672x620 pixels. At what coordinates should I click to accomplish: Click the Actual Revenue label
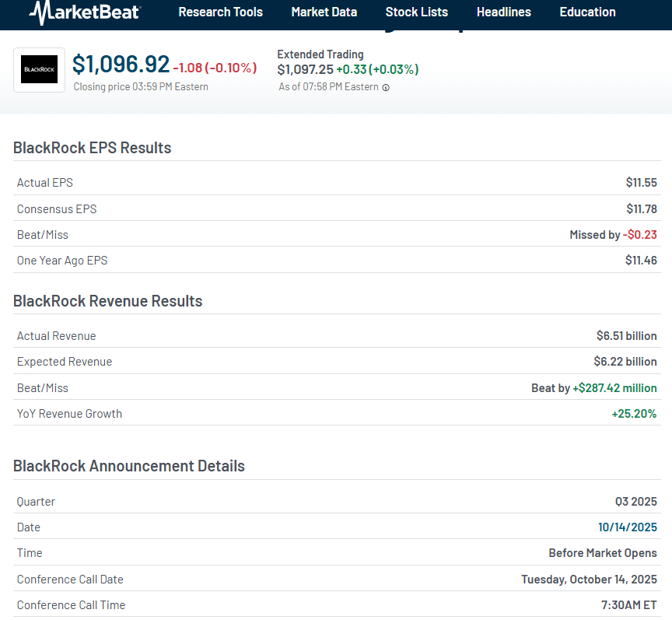(56, 336)
